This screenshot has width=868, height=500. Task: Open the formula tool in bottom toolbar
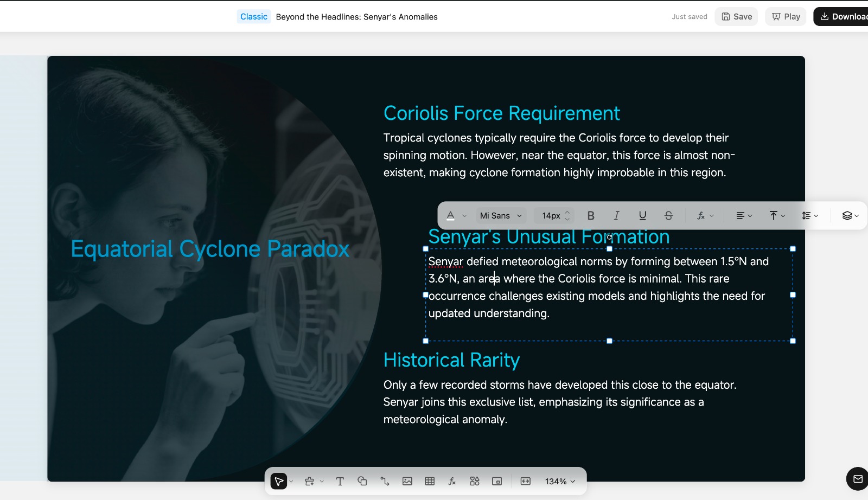pyautogui.click(x=452, y=481)
